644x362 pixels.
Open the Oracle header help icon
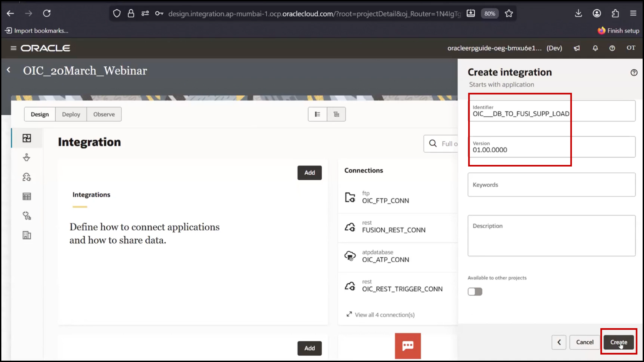(x=612, y=48)
